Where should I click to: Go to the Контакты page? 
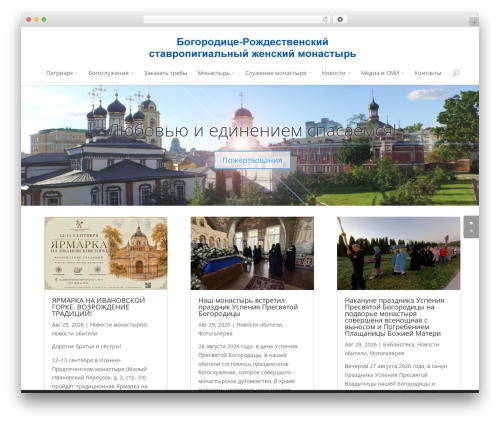coord(428,73)
